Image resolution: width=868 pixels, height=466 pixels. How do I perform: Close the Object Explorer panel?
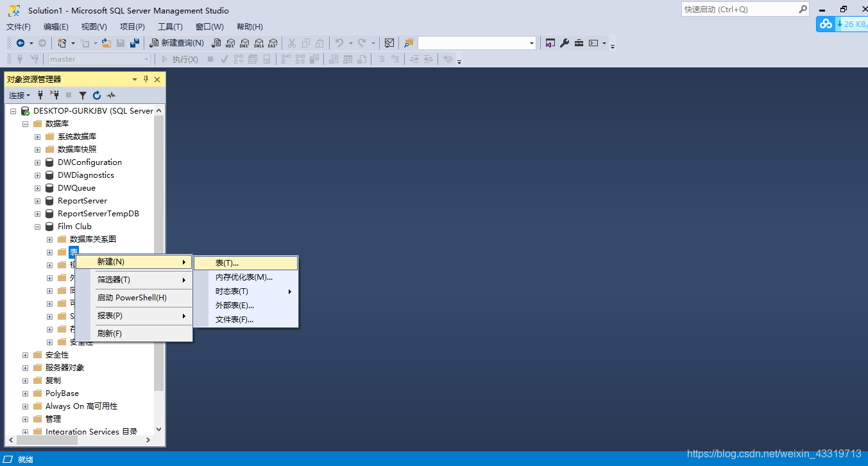coord(157,79)
